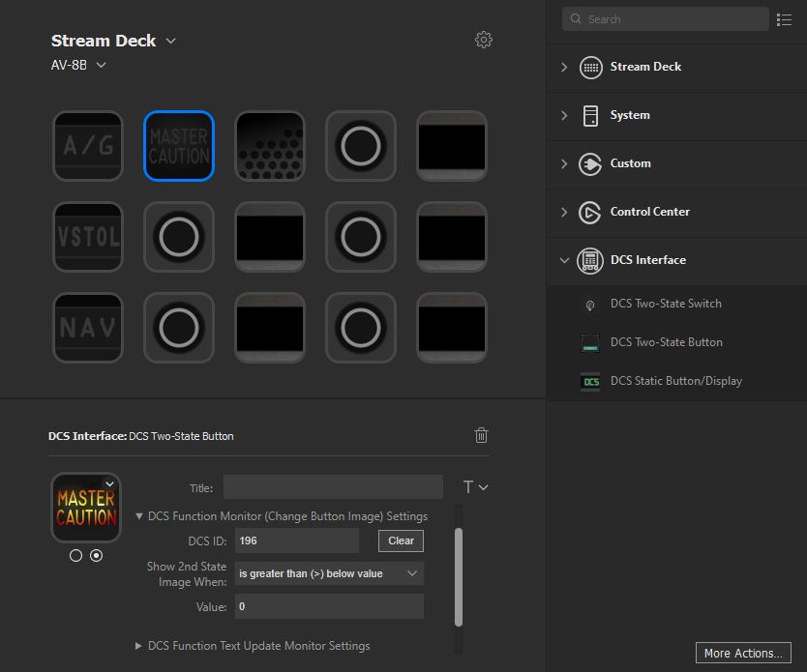807x672 pixels.
Task: Open the Show 2nd State condition dropdown
Action: (329, 573)
